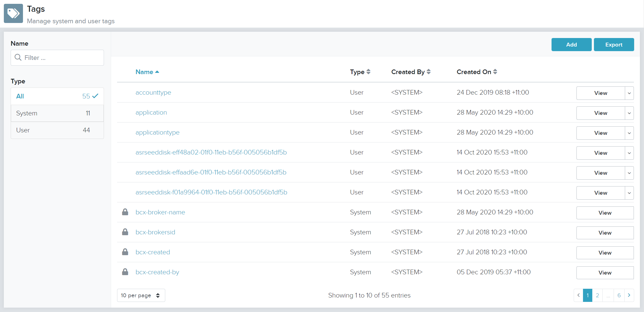Click the Add button
The image size is (644, 312).
click(572, 45)
